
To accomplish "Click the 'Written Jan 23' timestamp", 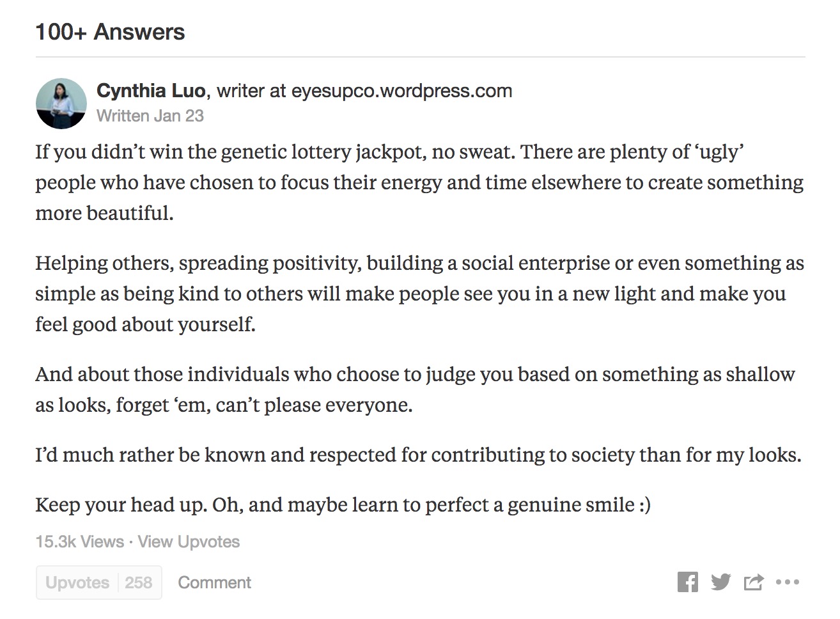I will (150, 116).
